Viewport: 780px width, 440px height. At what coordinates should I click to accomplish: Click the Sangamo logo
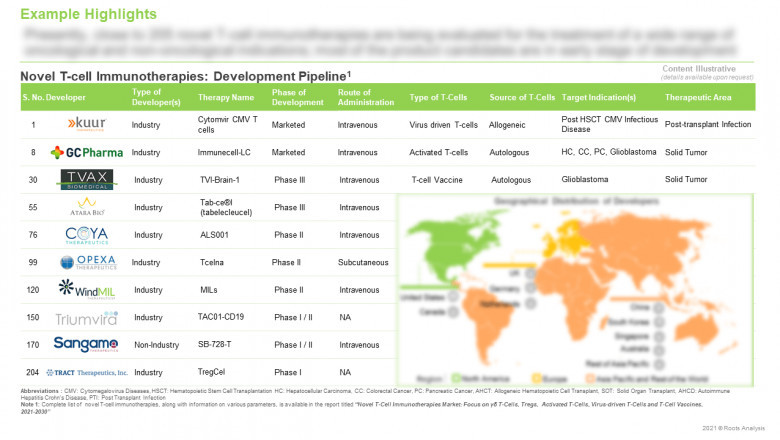[x=84, y=344]
